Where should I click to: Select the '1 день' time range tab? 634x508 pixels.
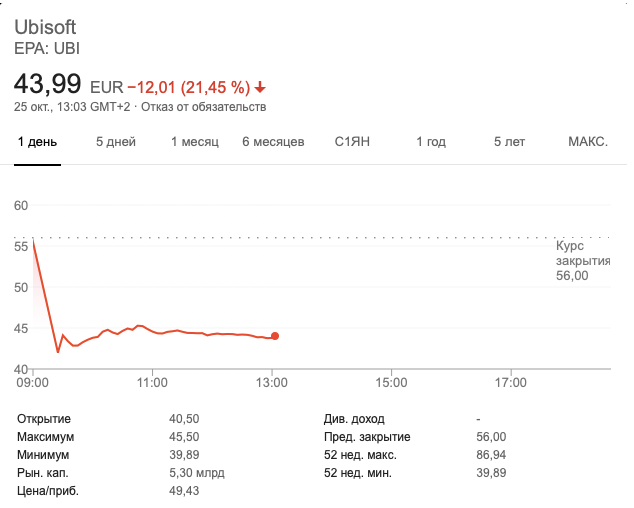37,142
